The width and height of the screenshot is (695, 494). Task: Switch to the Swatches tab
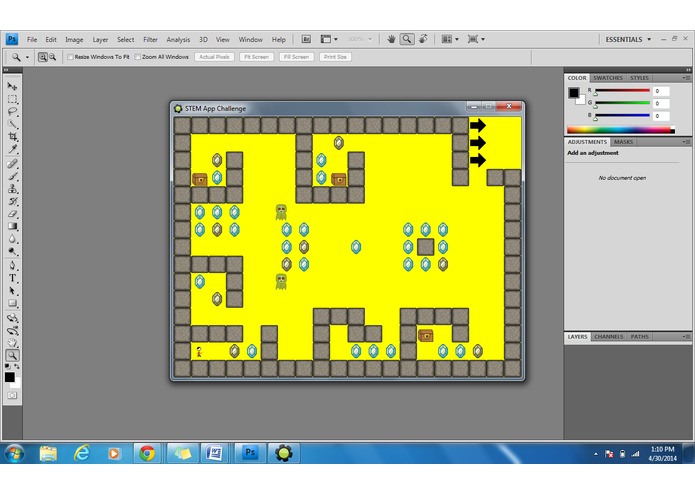point(608,78)
